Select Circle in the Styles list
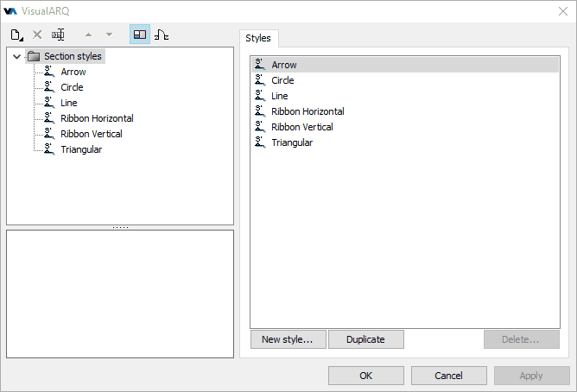This screenshot has width=577, height=392. pyautogui.click(x=405, y=80)
